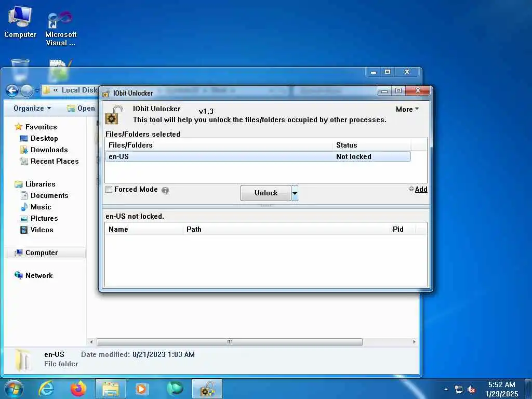Click the horizontal scrollbar thumb in Explorer

(x=229, y=342)
